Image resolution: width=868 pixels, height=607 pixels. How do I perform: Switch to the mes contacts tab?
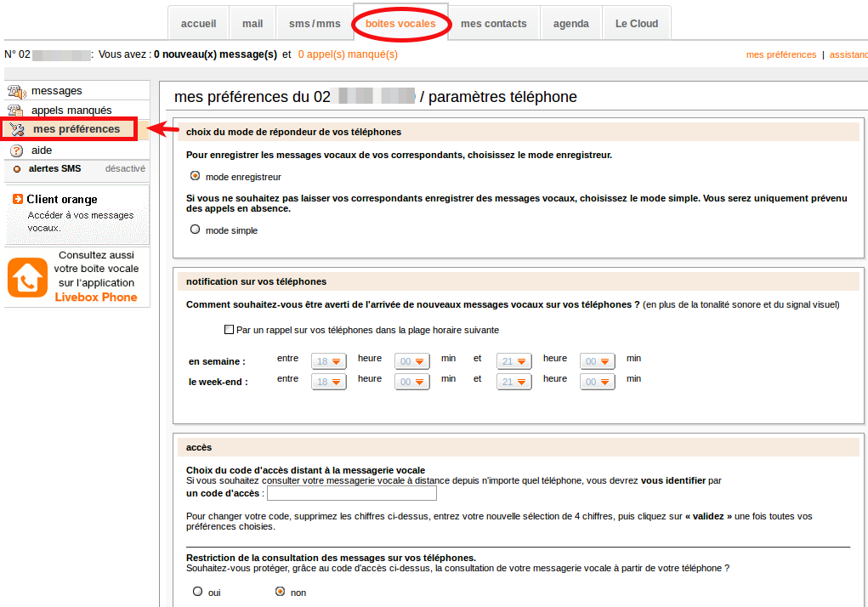click(x=493, y=24)
